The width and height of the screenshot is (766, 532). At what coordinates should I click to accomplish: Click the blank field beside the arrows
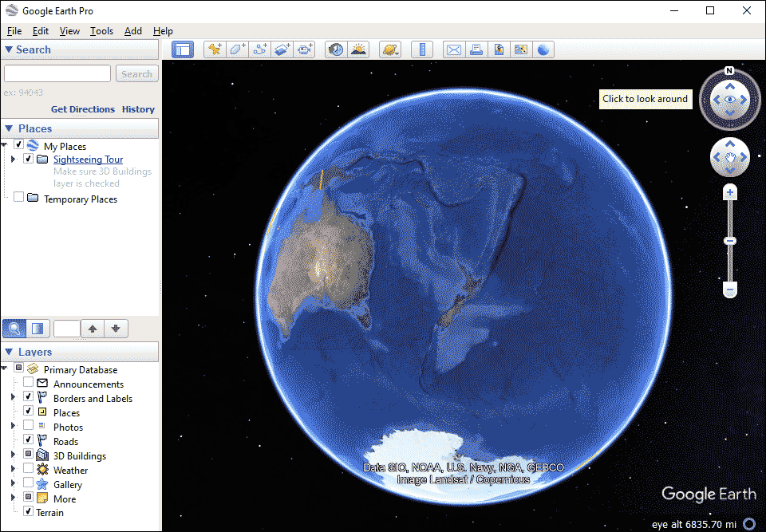click(x=66, y=329)
